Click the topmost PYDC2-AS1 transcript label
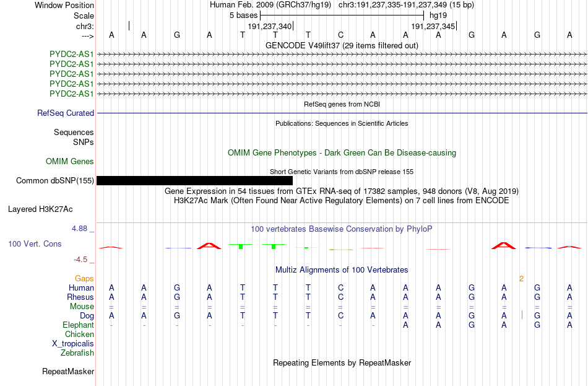The height and width of the screenshot is (386, 588). 71,54
